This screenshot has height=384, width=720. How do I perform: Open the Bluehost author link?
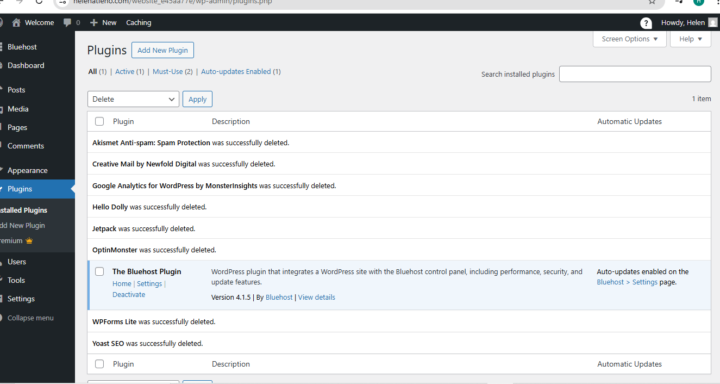[x=279, y=298]
